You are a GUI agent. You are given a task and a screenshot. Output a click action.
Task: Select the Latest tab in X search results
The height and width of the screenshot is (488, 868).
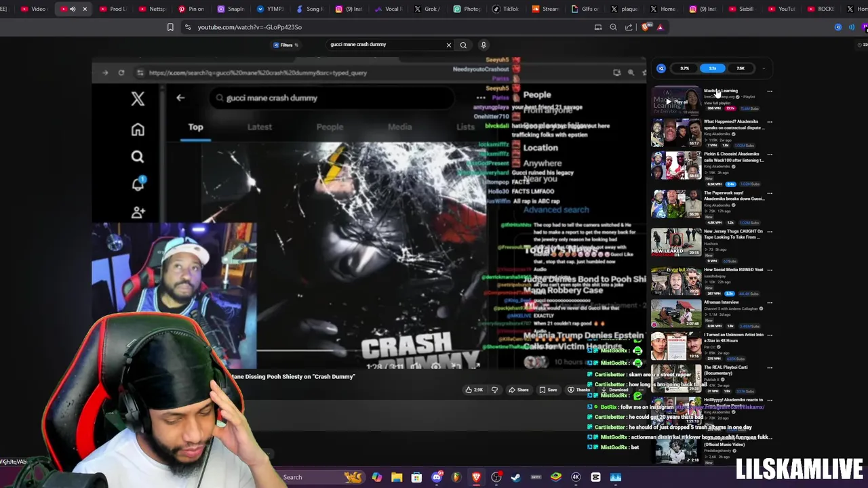click(x=260, y=127)
